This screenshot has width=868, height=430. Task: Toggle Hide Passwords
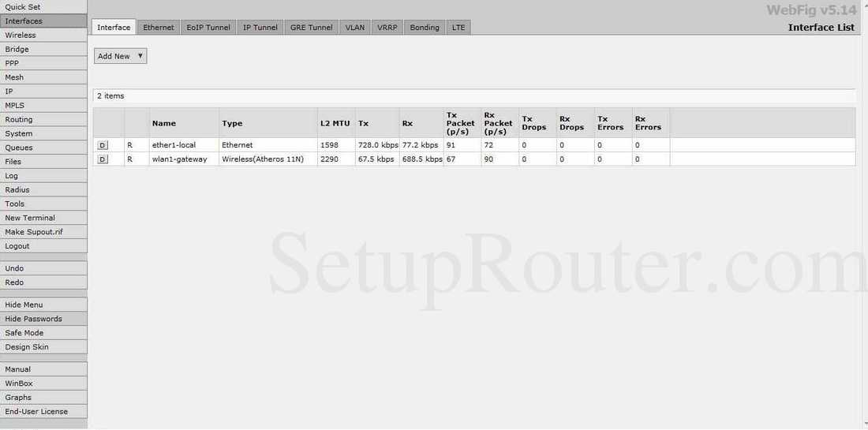point(43,319)
